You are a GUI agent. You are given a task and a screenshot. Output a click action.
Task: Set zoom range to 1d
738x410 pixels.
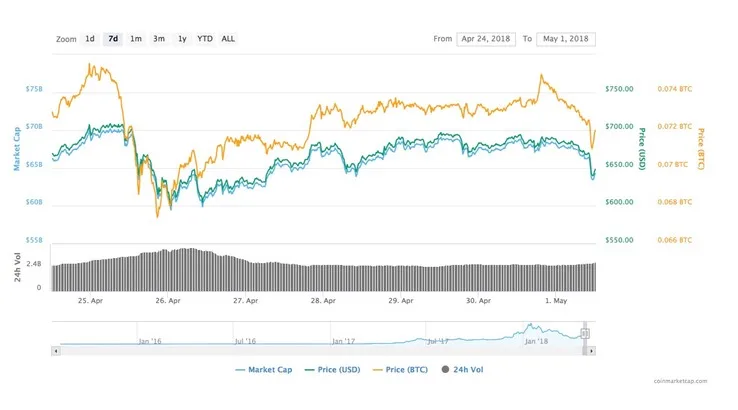click(x=90, y=39)
